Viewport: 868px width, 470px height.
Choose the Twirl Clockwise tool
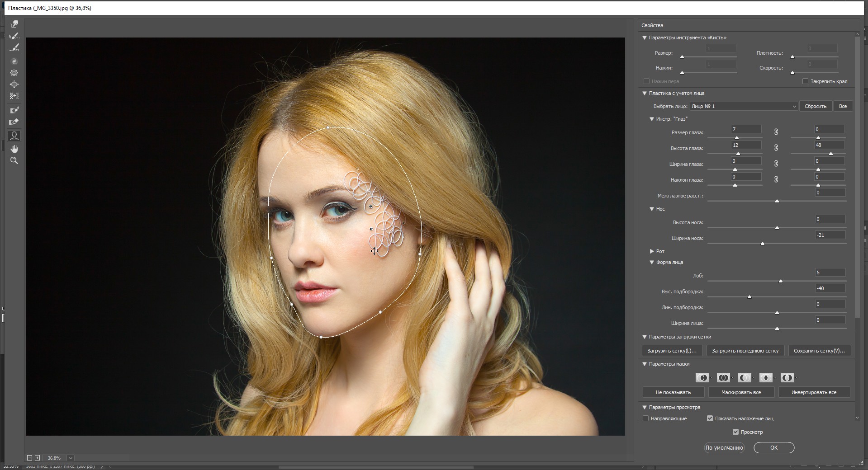pos(14,61)
